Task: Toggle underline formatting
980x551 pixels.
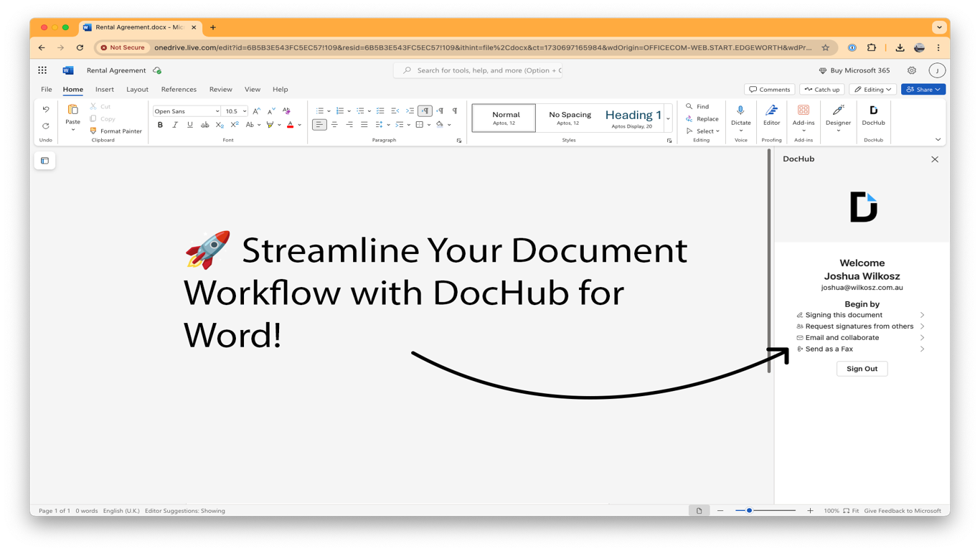Action: [189, 125]
